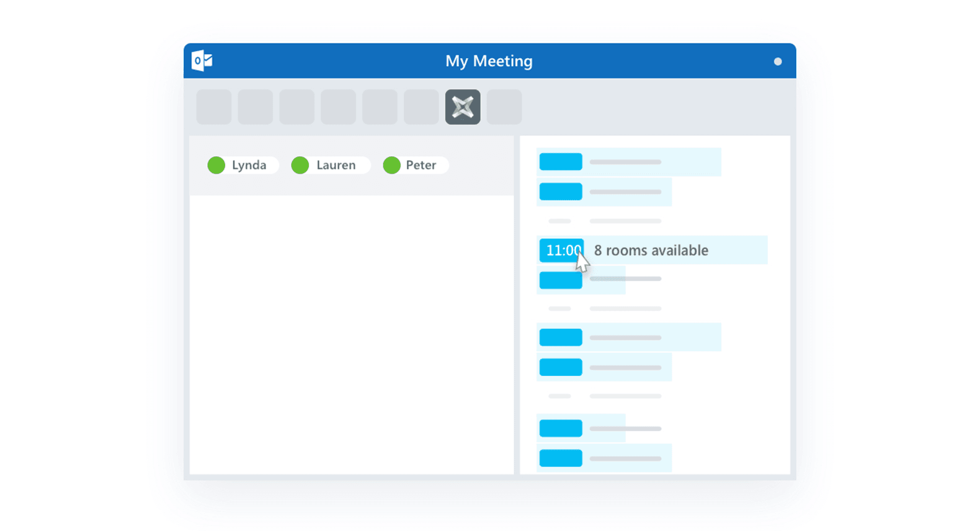
Task: Click Lauren's green availability status dot
Action: [300, 165]
